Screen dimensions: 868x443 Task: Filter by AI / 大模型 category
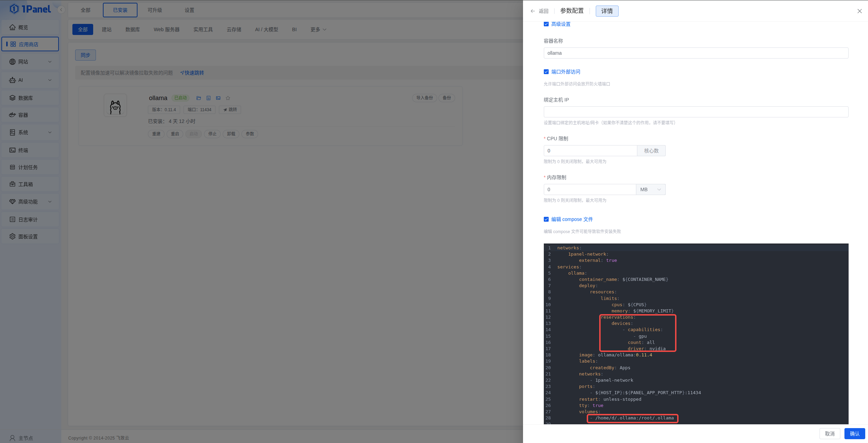[266, 29]
